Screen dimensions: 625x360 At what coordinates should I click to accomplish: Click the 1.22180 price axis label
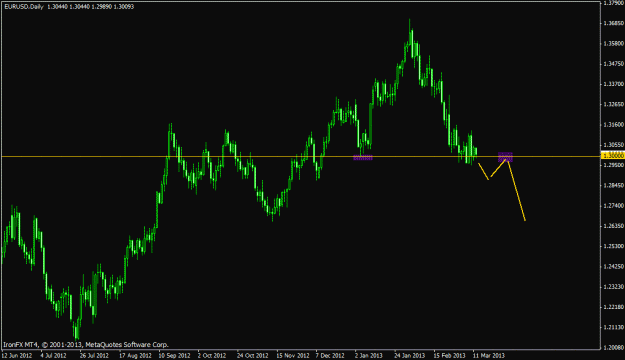click(614, 307)
